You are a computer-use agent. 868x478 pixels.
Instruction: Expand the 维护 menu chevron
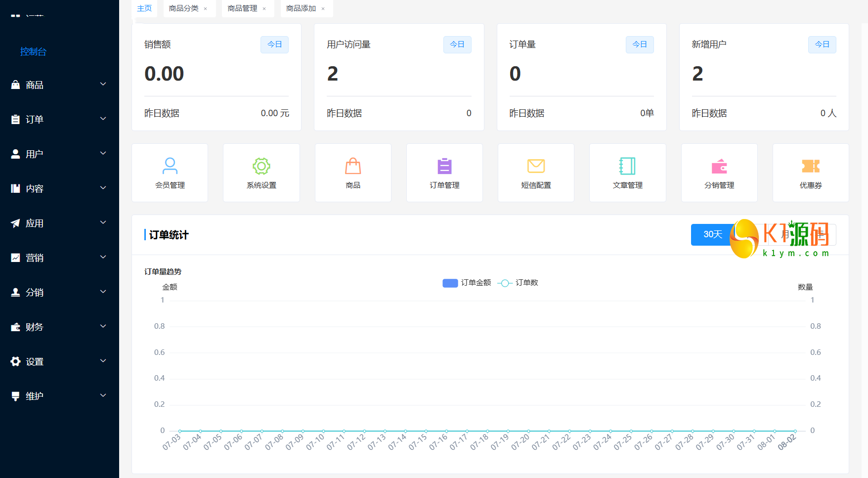coord(103,395)
